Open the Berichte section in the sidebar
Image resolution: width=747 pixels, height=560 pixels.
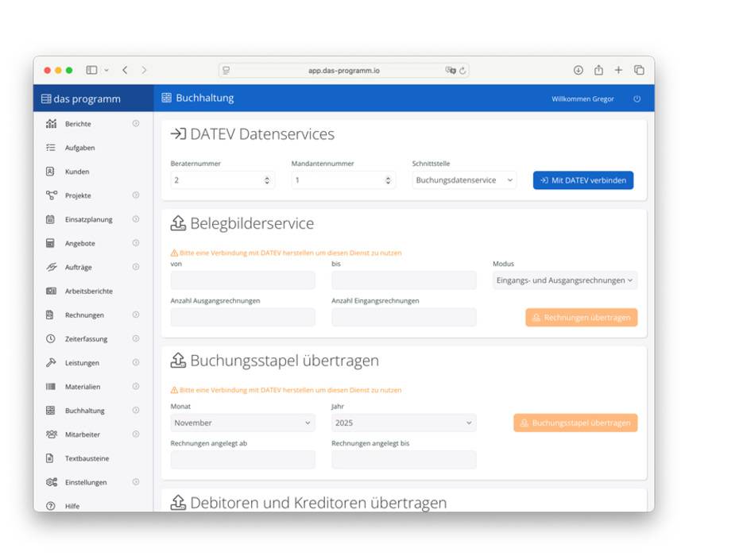[x=78, y=124]
